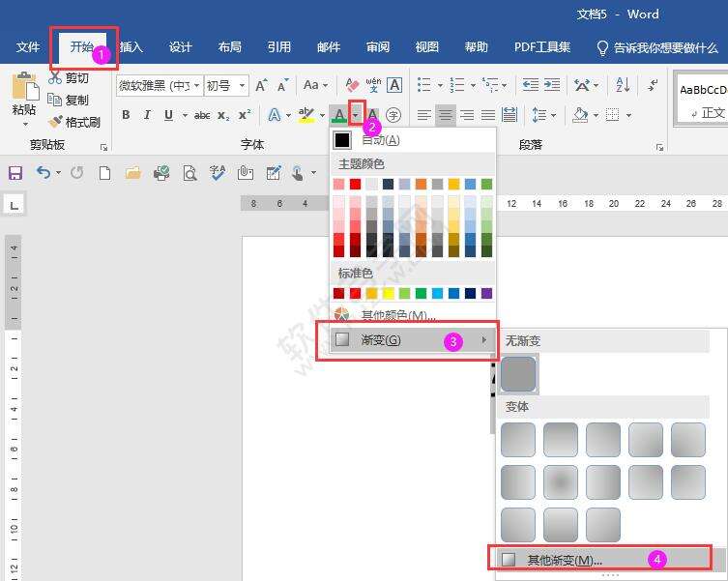Toggle center paragraph alignment
This screenshot has height=581, width=728.
pos(445,115)
